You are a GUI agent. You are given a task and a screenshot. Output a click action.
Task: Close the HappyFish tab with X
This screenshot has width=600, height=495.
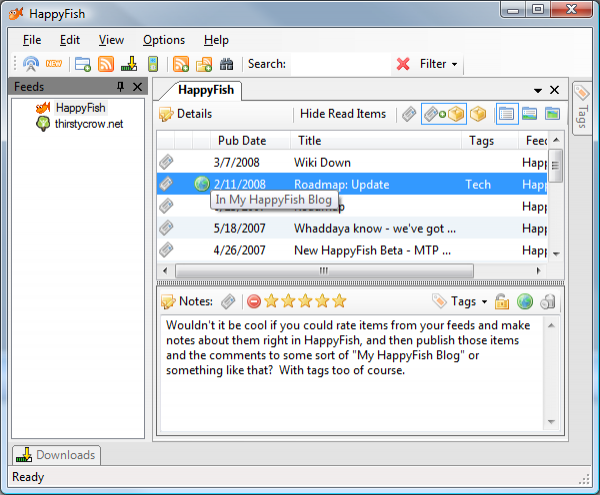pos(554,90)
